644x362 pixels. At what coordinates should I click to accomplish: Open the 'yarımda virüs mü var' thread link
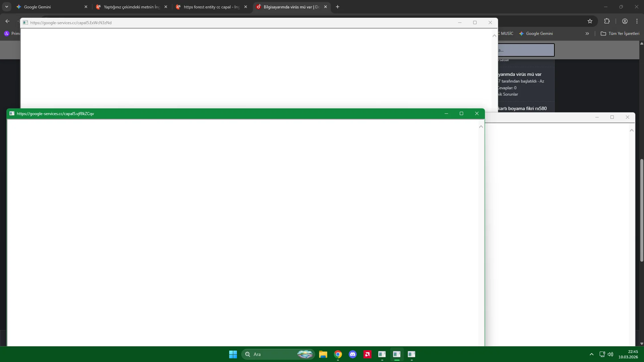pyautogui.click(x=520, y=74)
